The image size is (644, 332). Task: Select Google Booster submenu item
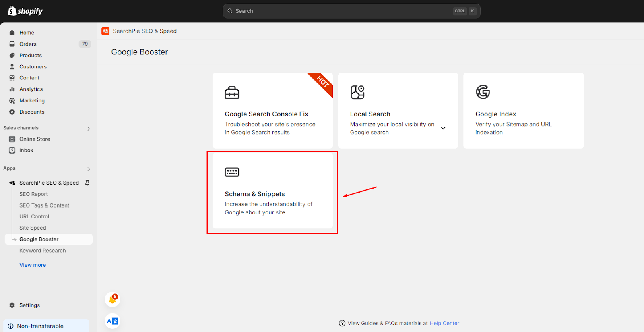pos(49,239)
